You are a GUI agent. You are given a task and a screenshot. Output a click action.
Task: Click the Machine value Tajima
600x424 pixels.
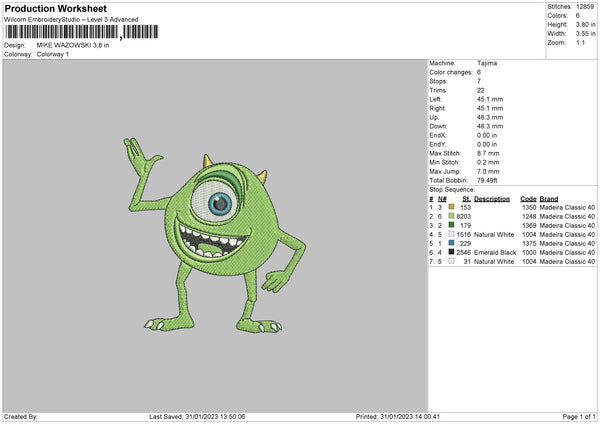pos(487,63)
